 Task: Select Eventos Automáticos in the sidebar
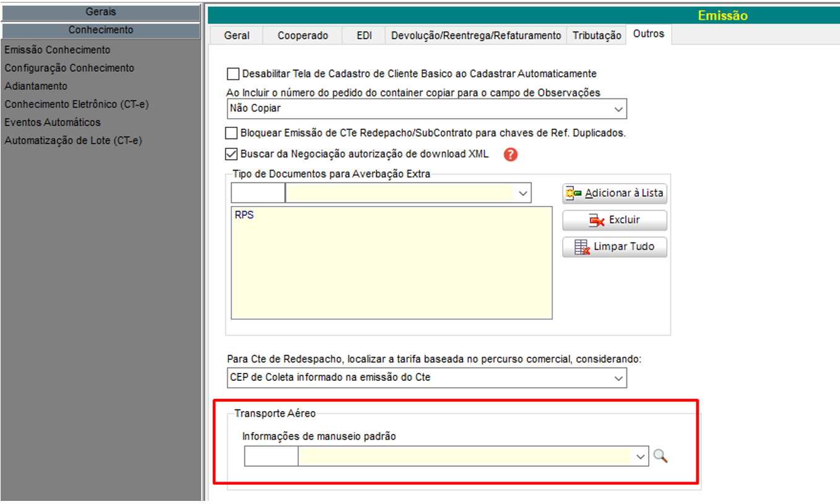(53, 122)
